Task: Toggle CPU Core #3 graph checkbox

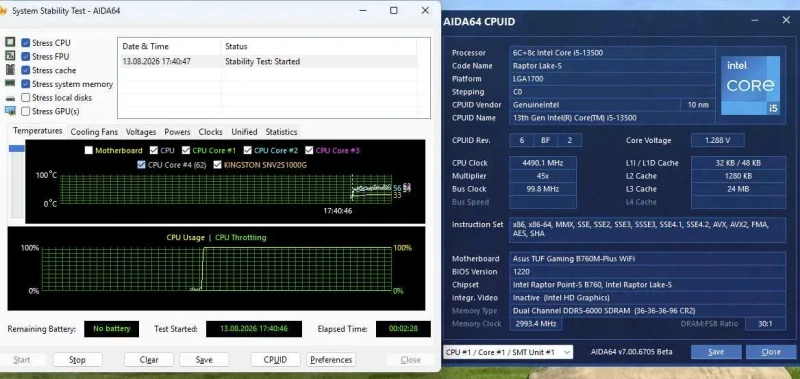Action: (309, 150)
